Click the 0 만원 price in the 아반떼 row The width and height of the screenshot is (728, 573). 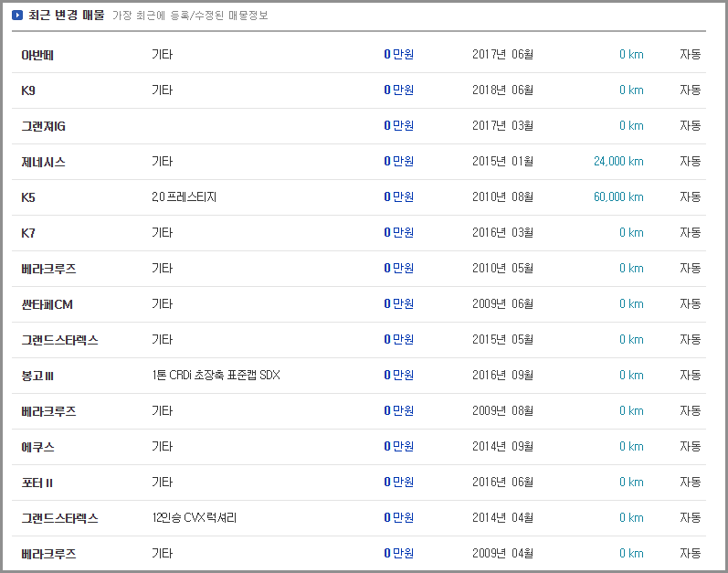click(x=399, y=55)
